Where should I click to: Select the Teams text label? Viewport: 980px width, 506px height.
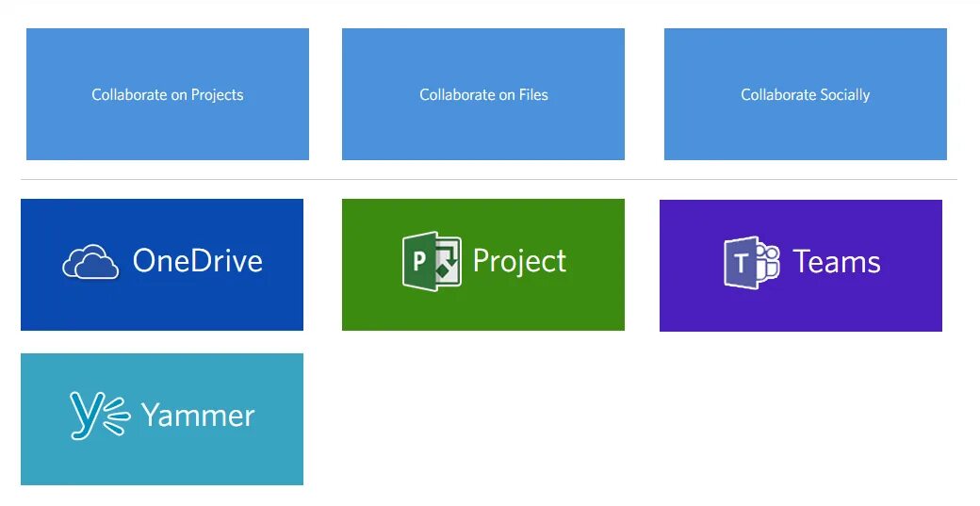click(837, 262)
